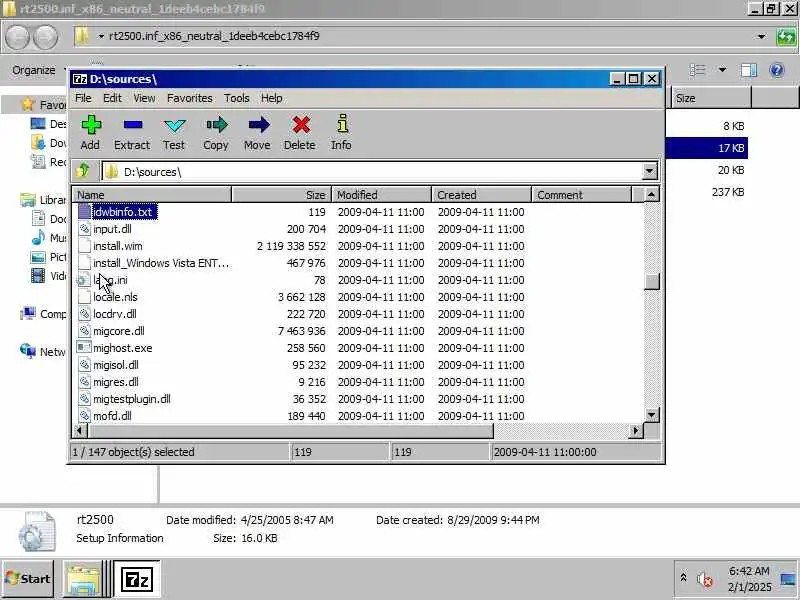Open 7-Zip from the taskbar

137,580
